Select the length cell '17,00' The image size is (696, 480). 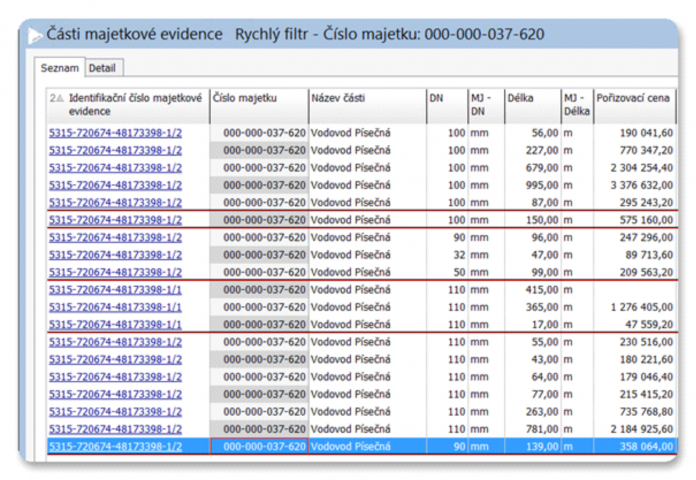click(x=533, y=325)
